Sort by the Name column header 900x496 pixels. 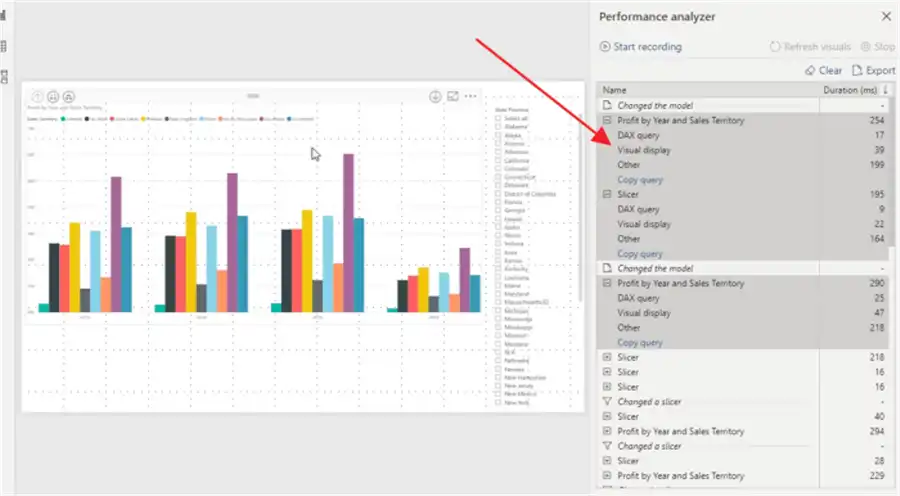614,90
